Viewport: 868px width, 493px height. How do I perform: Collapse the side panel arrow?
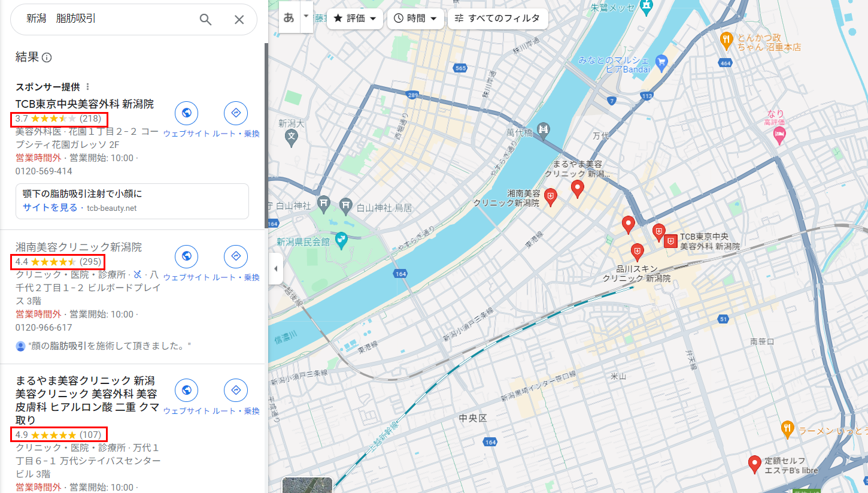pos(275,268)
